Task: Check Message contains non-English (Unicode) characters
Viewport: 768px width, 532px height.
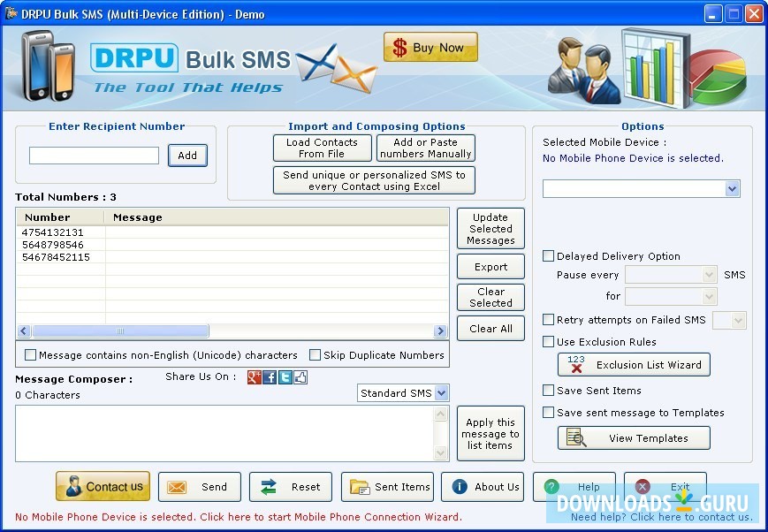Action: point(30,354)
